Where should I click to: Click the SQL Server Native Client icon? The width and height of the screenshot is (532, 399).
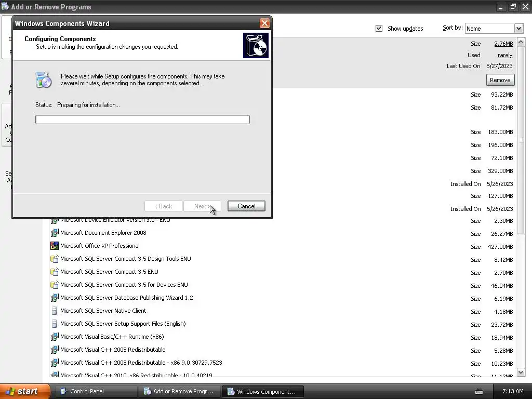[x=54, y=311]
